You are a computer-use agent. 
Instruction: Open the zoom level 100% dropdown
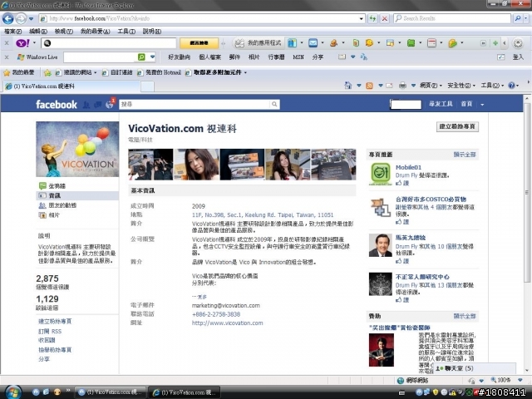[520, 380]
